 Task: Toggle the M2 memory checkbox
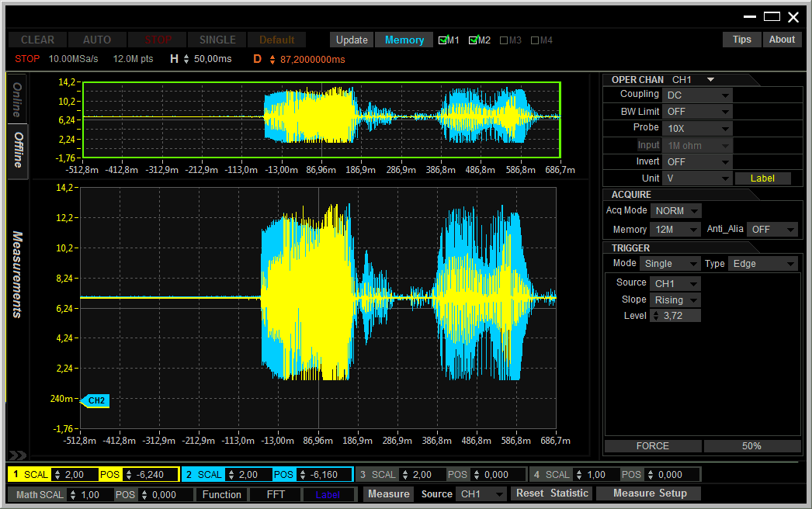[474, 40]
